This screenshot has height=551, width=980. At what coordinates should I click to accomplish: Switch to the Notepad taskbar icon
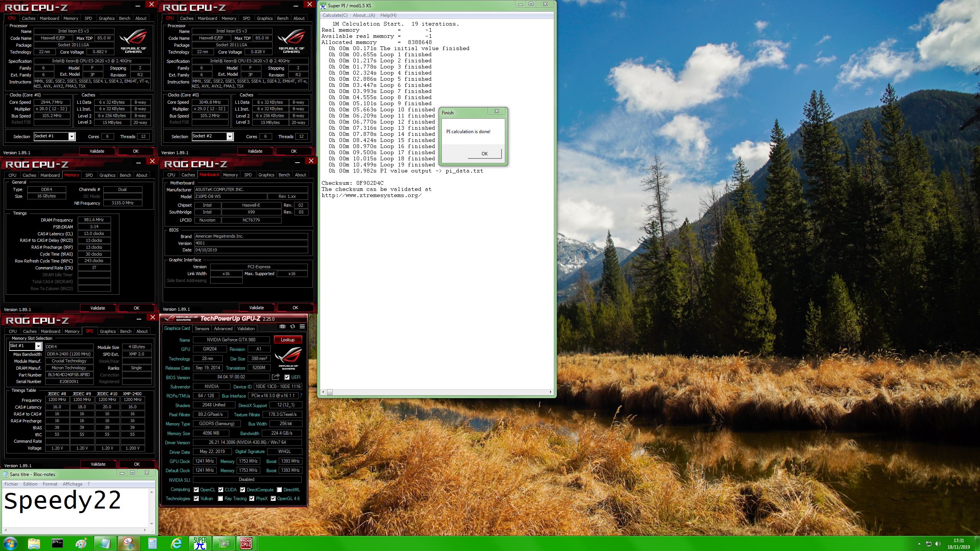tap(105, 543)
